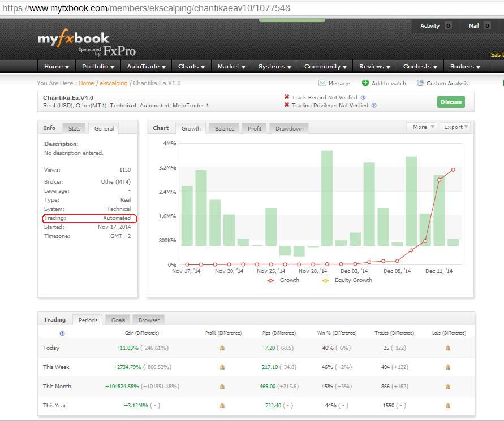Open the Market dropdown menu
Image resolution: width=504 pixels, height=421 pixels.
231,67
